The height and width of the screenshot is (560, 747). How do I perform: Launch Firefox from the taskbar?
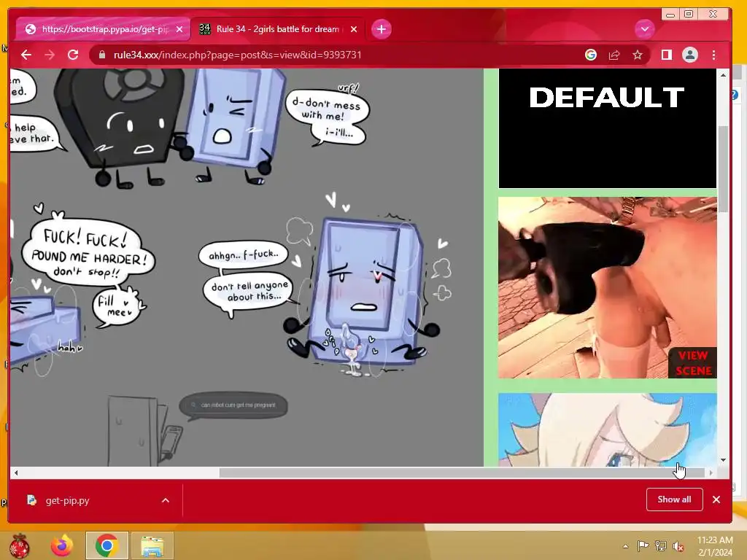click(x=62, y=545)
